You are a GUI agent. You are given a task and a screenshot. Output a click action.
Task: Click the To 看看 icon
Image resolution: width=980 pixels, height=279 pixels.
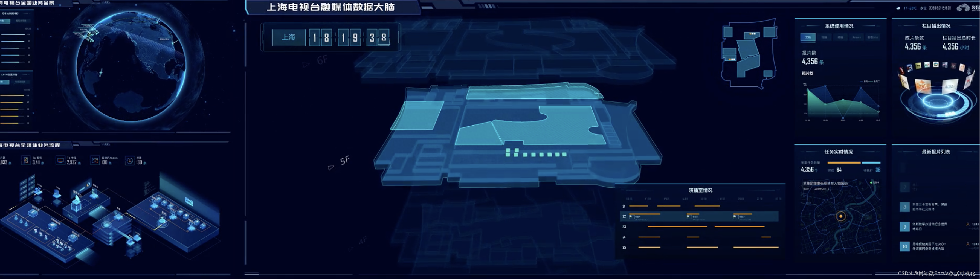coord(25,160)
